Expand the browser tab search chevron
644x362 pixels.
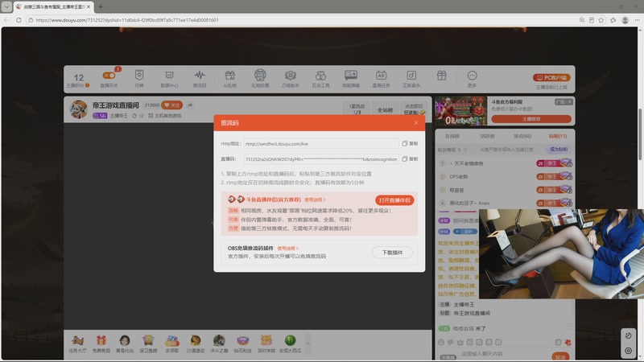pyautogui.click(x=6, y=6)
